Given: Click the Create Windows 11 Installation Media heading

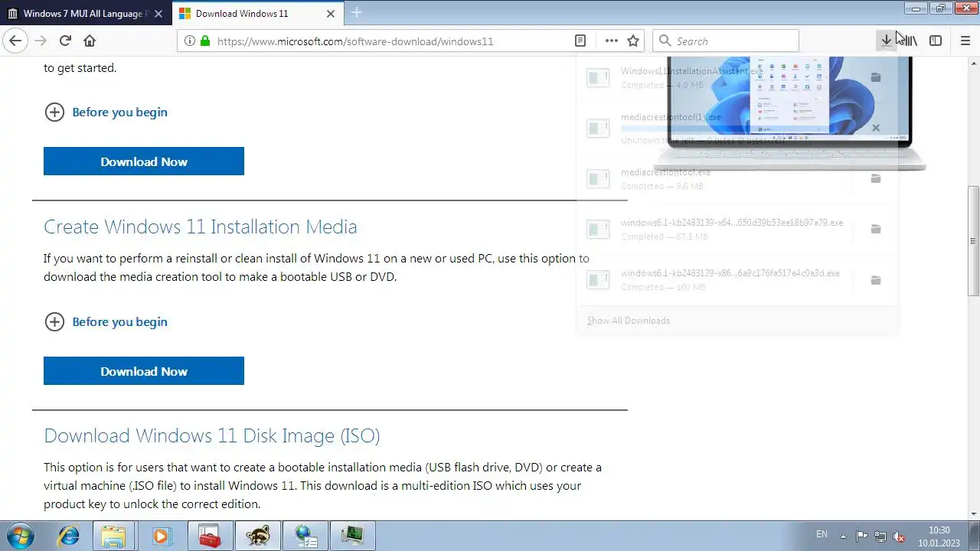Looking at the screenshot, I should (201, 227).
